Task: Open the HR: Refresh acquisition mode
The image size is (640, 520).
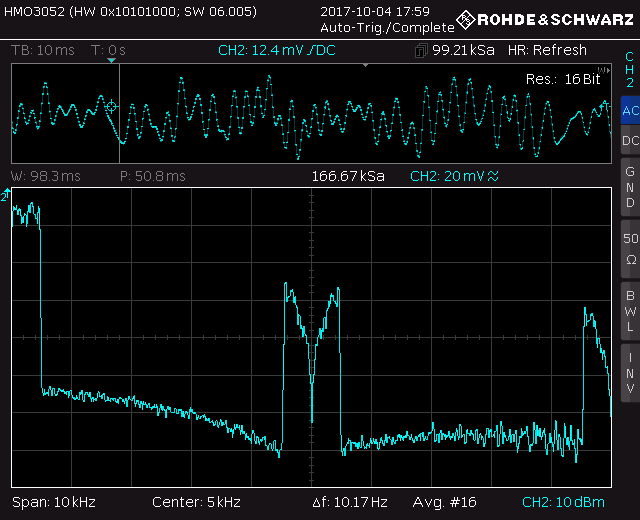Action: [x=547, y=50]
